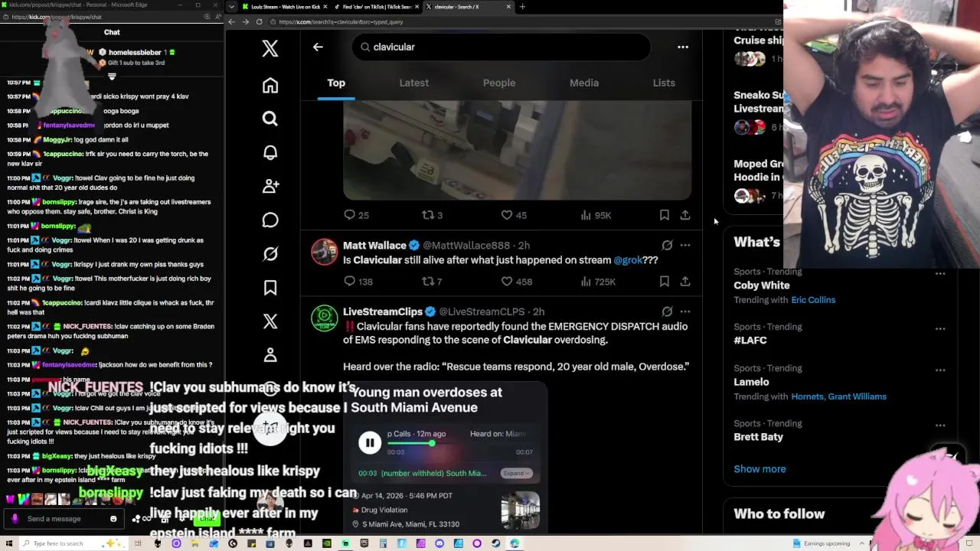Open Chat messages icon in sidebar
Viewport: 980px width, 551px height.
tap(269, 220)
